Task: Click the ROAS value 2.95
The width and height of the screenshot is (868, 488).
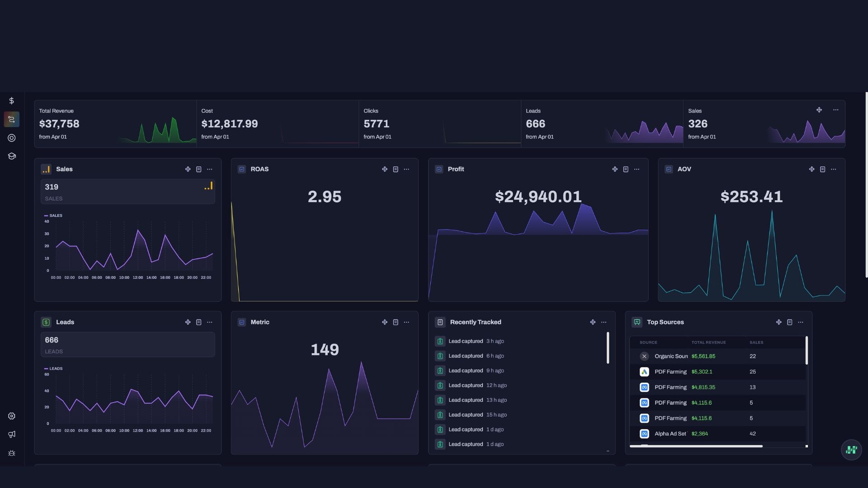Action: pos(325,197)
